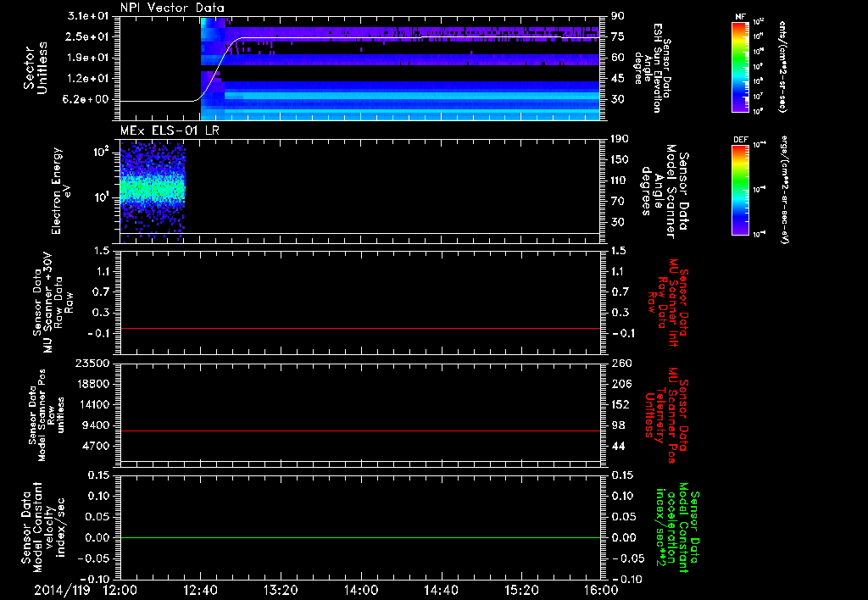Click the 1.9e+01 sector tick label
868x600 pixels.
88,58
